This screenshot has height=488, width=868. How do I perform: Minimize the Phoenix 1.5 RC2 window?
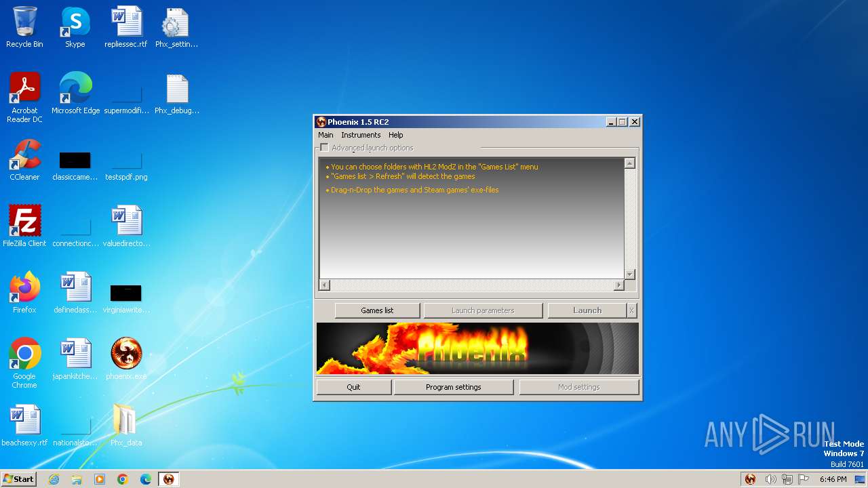(612, 122)
